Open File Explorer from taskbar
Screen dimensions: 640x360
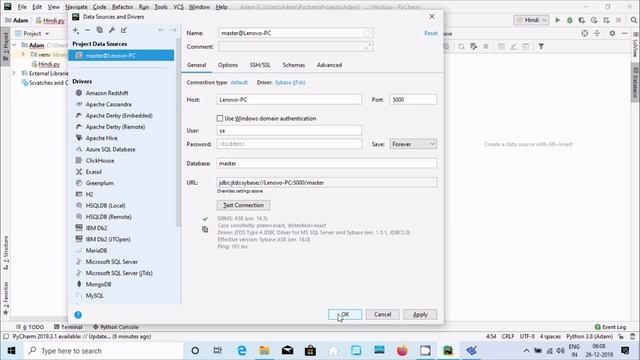[x=264, y=350]
